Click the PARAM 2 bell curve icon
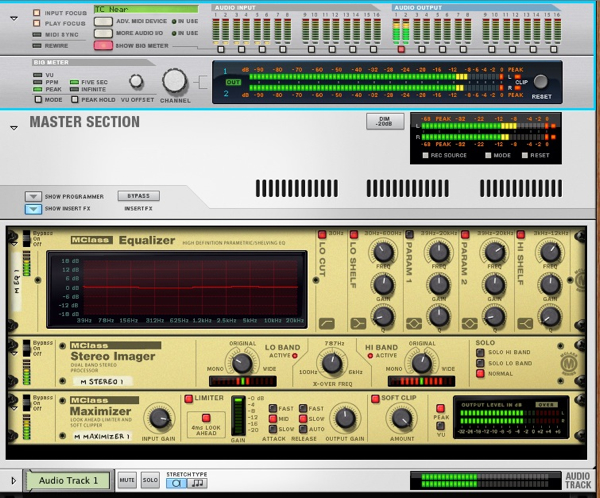The height and width of the screenshot is (498, 600). [470, 324]
